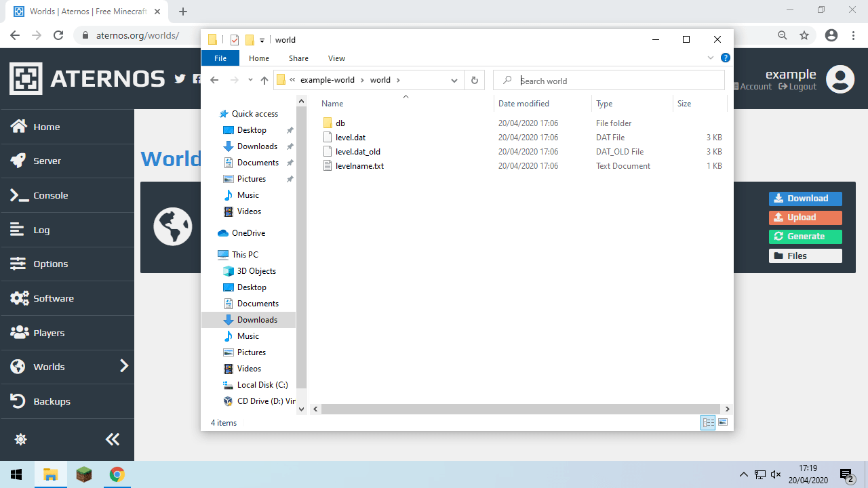Click the Aternos user avatar icon
The height and width of the screenshot is (488, 868).
(x=840, y=79)
